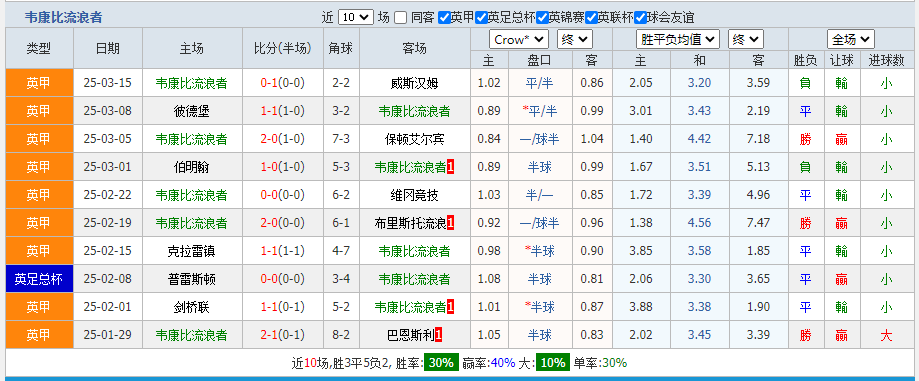
Task: Open 普雷斯顿 team link
Action: tap(192, 280)
